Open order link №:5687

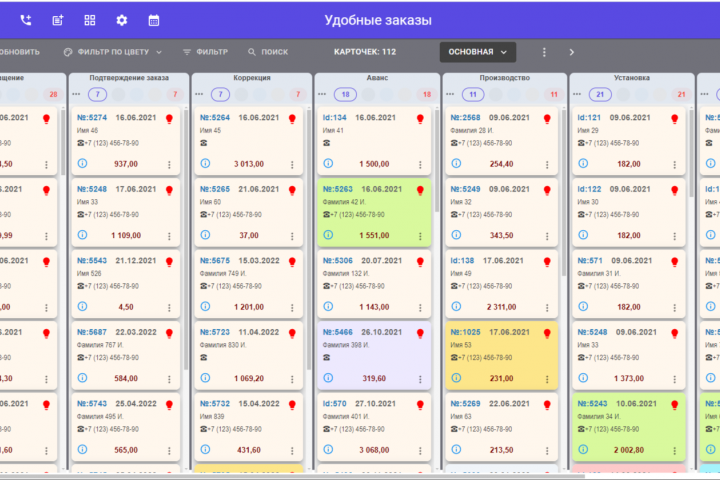pos(92,332)
